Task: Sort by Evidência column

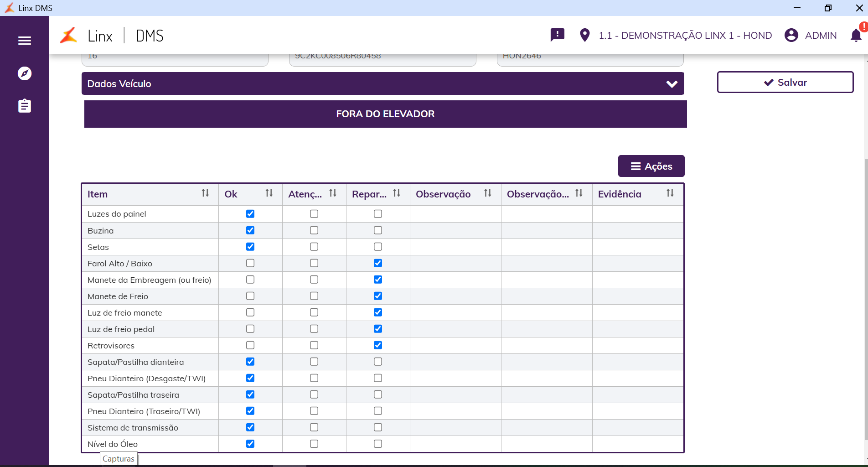Action: coord(670,193)
